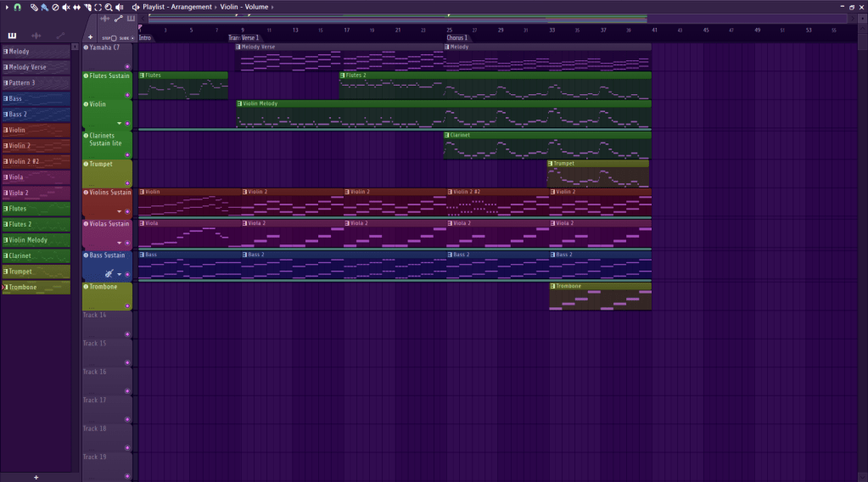Enable the STEP editing checkbox
Viewport: 868px width, 482px height.
[114, 38]
